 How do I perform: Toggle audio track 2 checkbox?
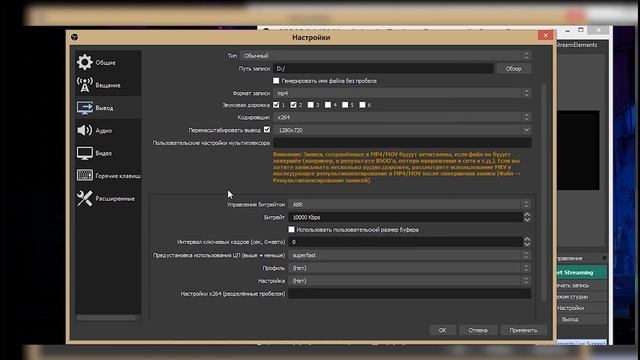pyautogui.click(x=293, y=105)
